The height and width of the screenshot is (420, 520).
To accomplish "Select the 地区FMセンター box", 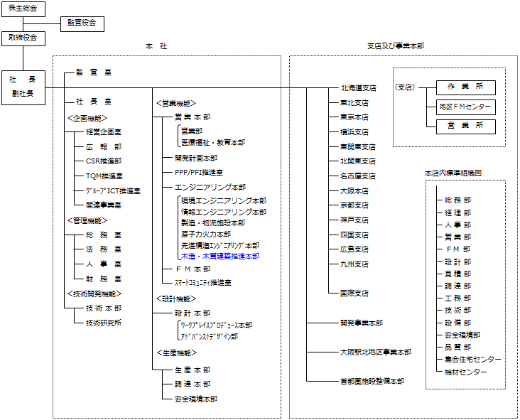I will pos(465,107).
